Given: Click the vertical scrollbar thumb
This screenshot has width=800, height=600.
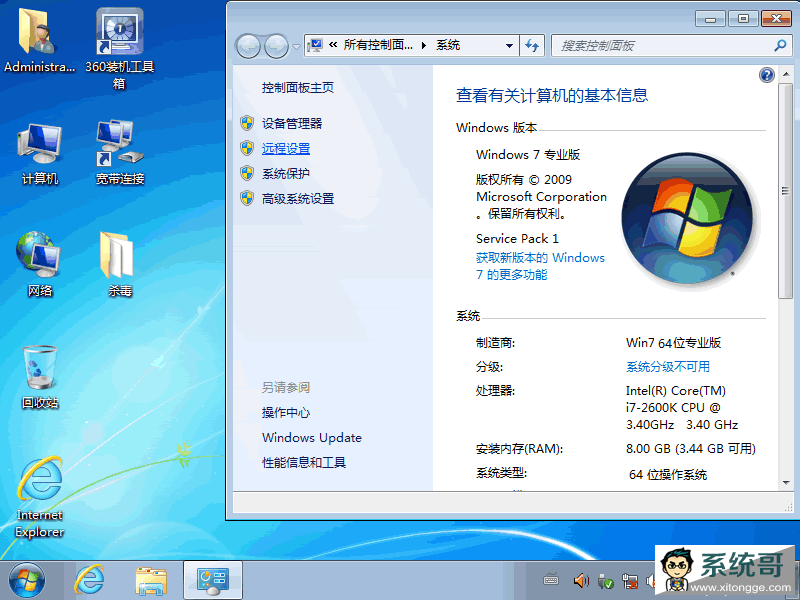Looking at the screenshot, I should (785, 191).
